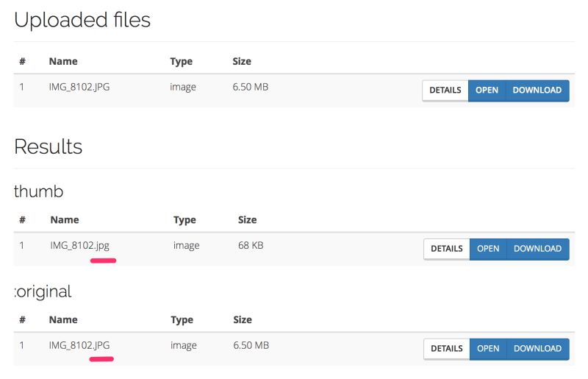This screenshot has height=379, width=588.
Task: Select the IMG_8102.jpg name in thumb table
Action: pyautogui.click(x=79, y=245)
